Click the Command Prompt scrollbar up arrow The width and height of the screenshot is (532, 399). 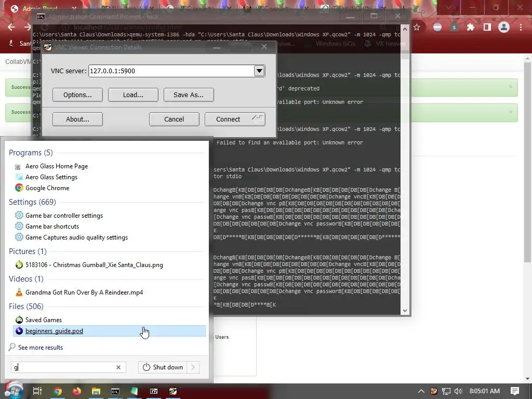405,29
